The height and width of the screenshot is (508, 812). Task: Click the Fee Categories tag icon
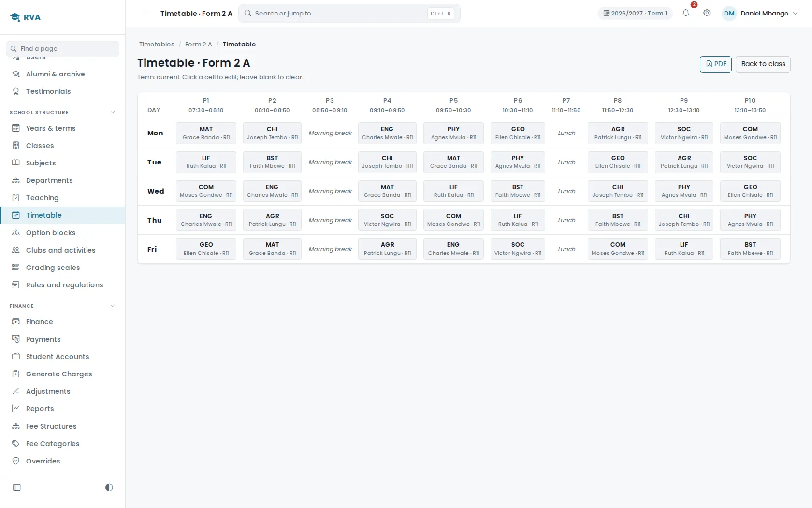point(16,444)
